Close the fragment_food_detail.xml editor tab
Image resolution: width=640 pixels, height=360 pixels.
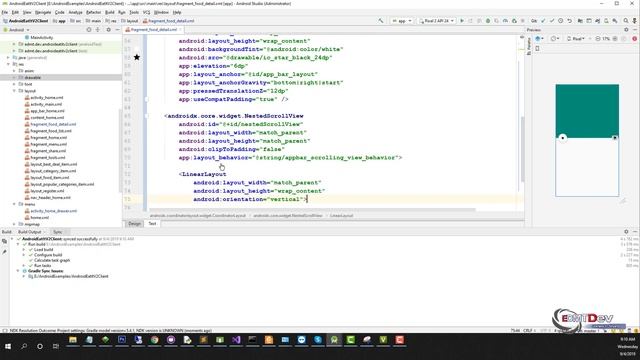(180, 30)
